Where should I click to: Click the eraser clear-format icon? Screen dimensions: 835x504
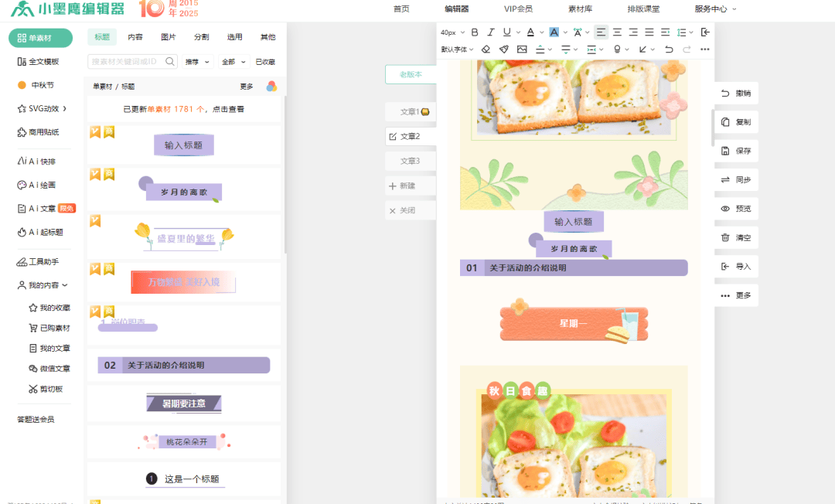tap(486, 49)
